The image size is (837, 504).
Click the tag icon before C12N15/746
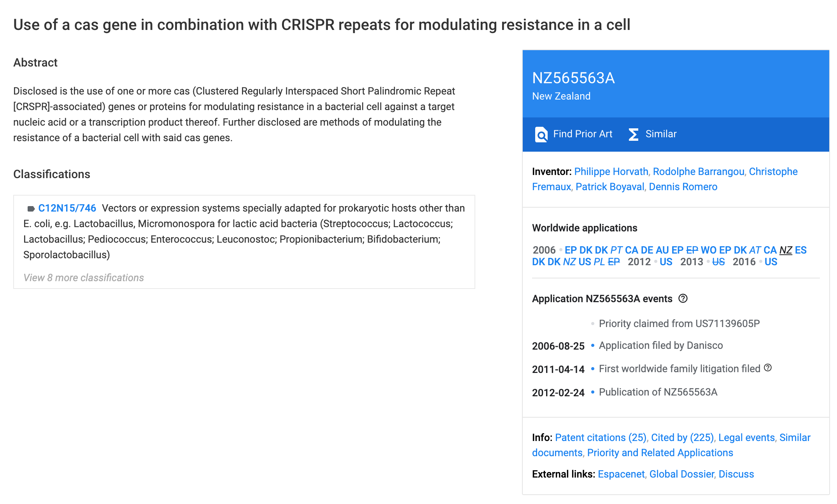31,209
